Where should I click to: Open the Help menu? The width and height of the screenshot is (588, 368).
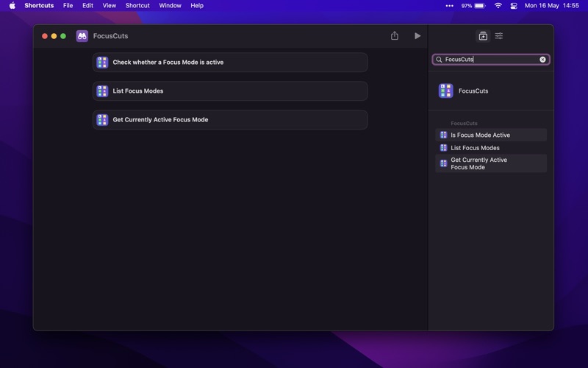[197, 6]
